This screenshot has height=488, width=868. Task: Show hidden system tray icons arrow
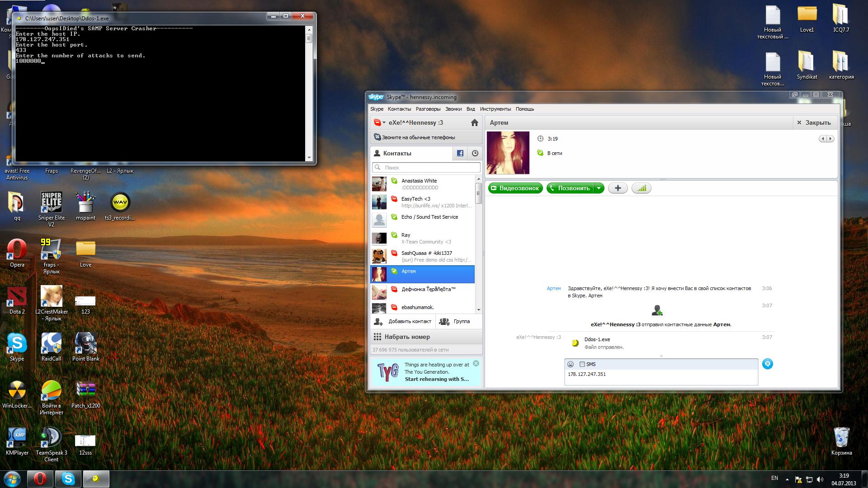point(787,479)
